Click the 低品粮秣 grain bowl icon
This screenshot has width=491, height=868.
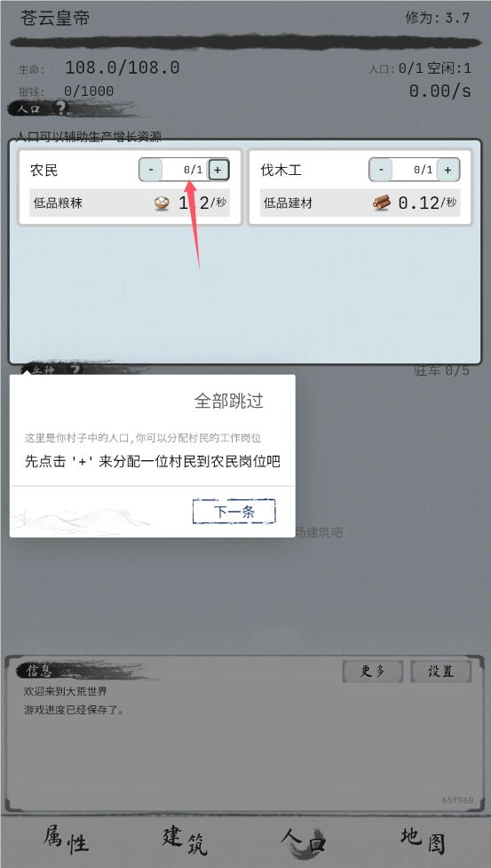[162, 203]
